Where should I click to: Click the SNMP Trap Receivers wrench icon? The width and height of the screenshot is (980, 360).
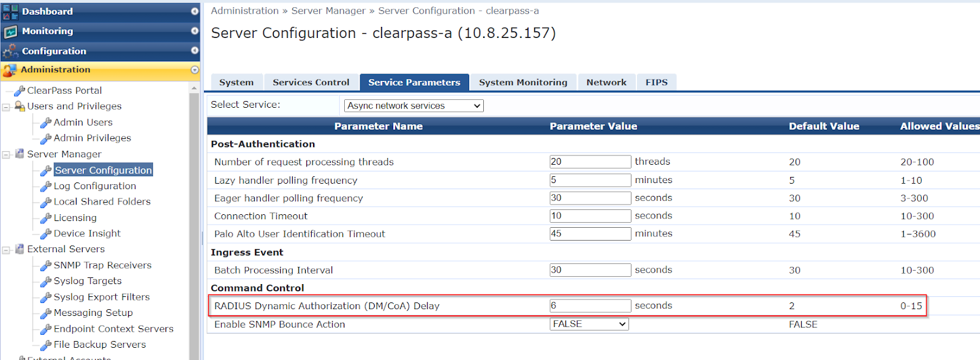point(46,266)
